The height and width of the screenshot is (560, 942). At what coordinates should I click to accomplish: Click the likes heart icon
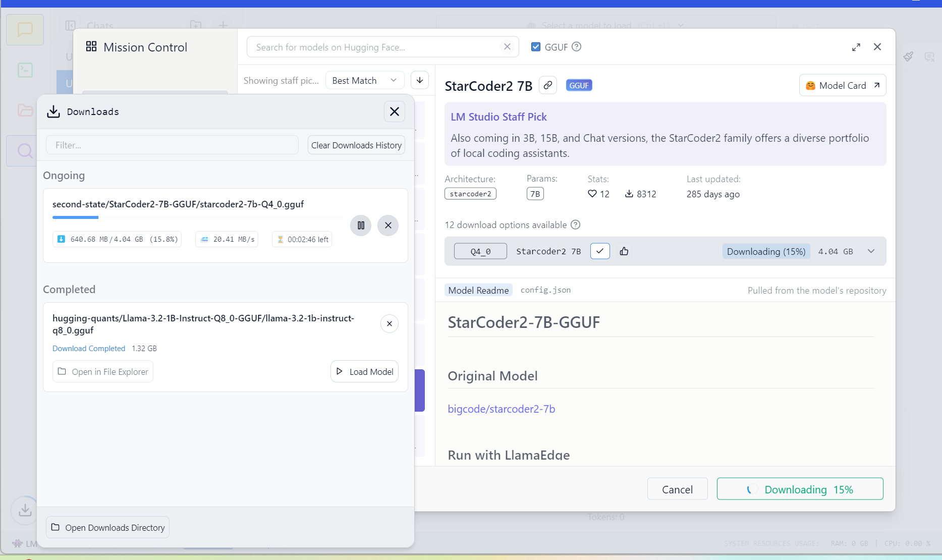tap(592, 194)
